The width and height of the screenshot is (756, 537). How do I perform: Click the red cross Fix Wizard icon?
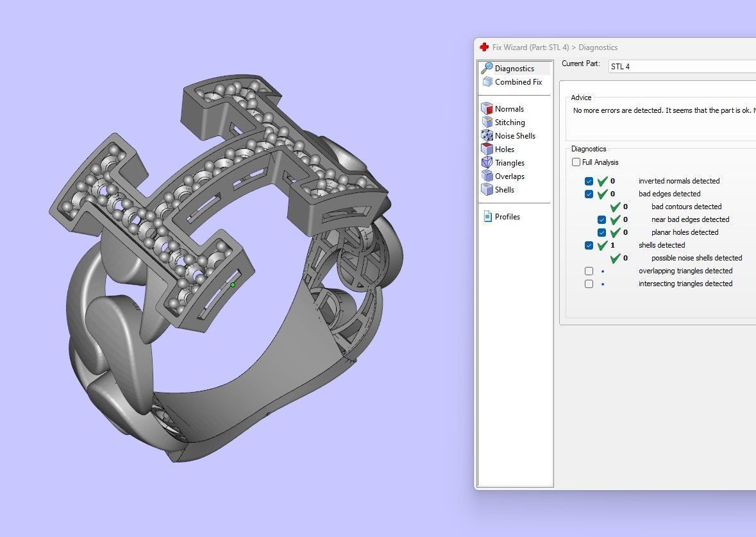point(484,47)
